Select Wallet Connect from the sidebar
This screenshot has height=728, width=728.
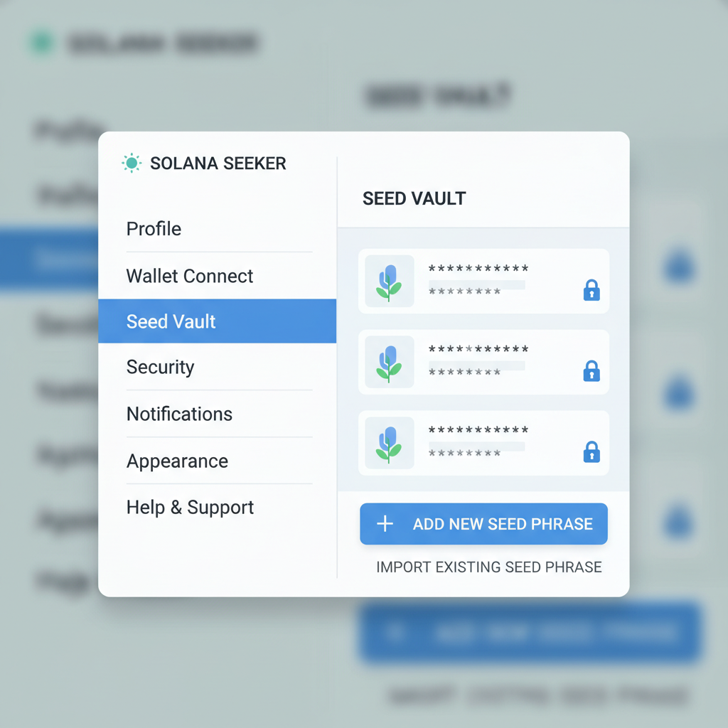[x=189, y=276]
